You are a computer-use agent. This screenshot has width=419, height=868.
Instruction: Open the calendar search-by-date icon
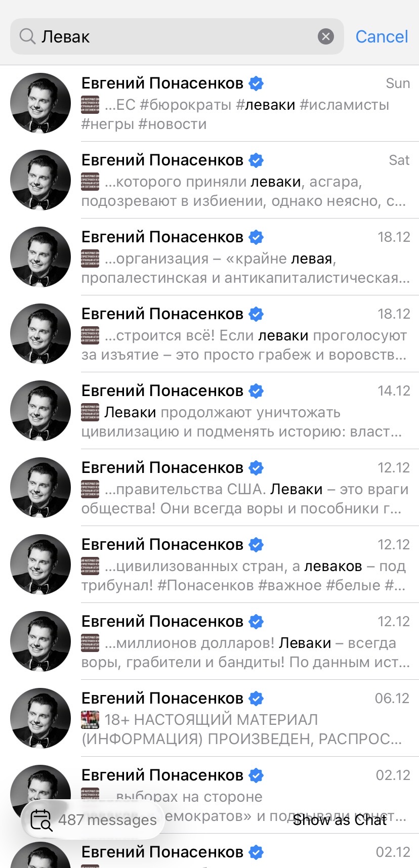click(41, 820)
